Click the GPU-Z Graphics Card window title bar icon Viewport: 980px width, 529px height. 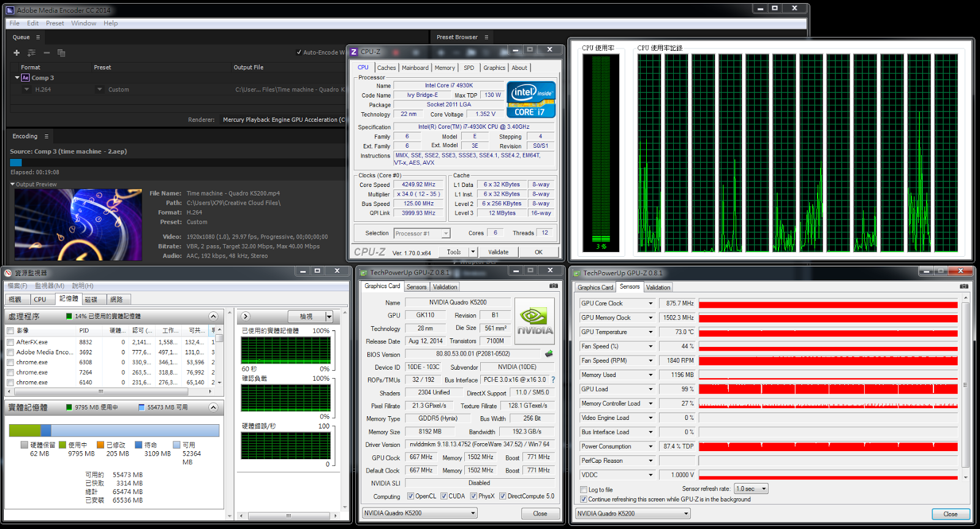pyautogui.click(x=364, y=273)
